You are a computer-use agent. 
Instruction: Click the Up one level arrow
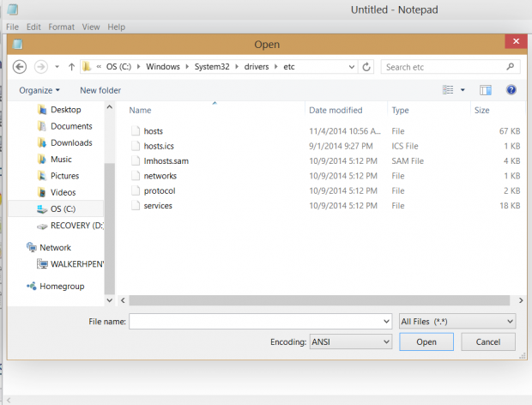pyautogui.click(x=71, y=66)
